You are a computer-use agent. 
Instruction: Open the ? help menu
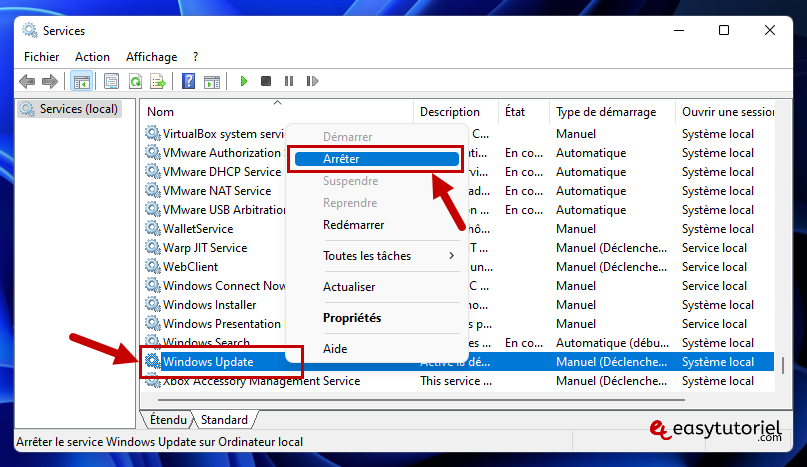(196, 57)
